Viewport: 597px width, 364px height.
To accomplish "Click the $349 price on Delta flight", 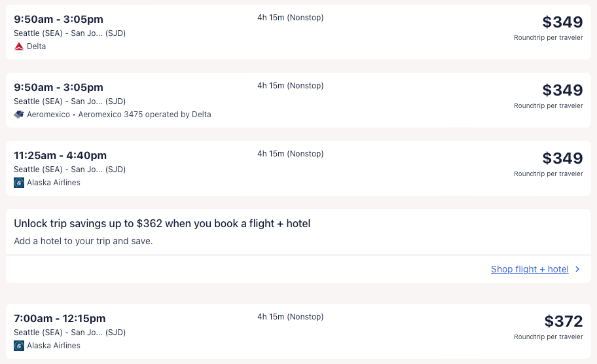I will point(562,22).
